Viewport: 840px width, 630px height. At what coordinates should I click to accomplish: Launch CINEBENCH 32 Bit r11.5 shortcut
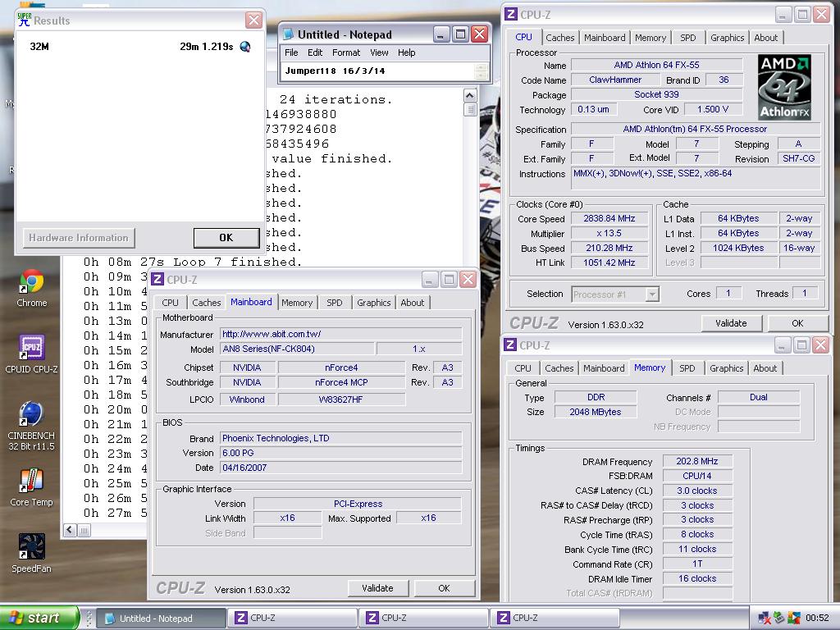[32, 426]
